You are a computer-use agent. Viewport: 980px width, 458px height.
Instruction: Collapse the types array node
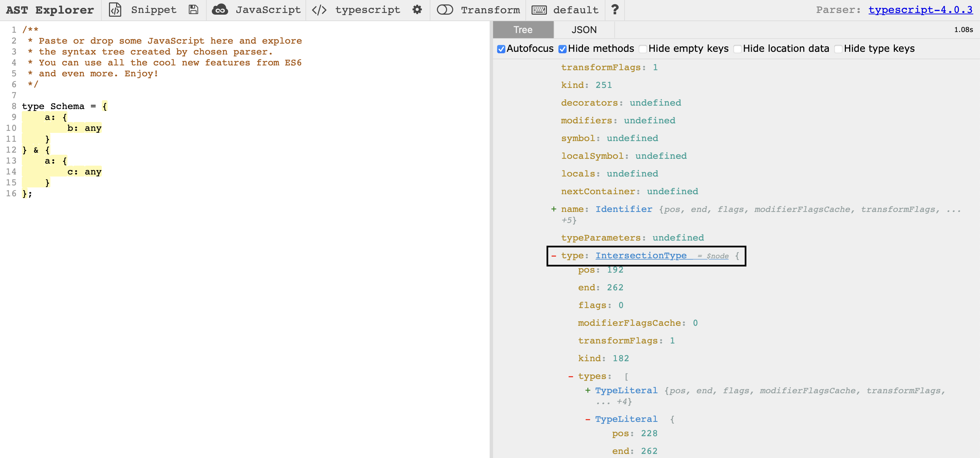pos(570,377)
